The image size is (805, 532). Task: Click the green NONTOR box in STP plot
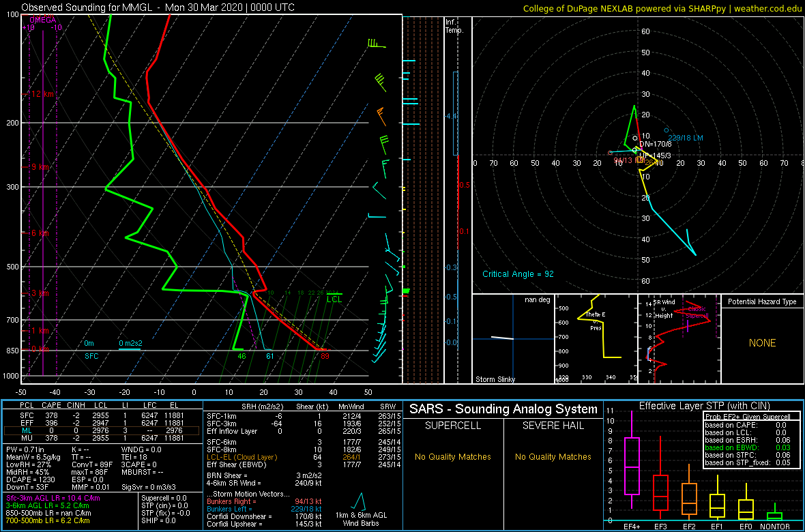(x=774, y=516)
